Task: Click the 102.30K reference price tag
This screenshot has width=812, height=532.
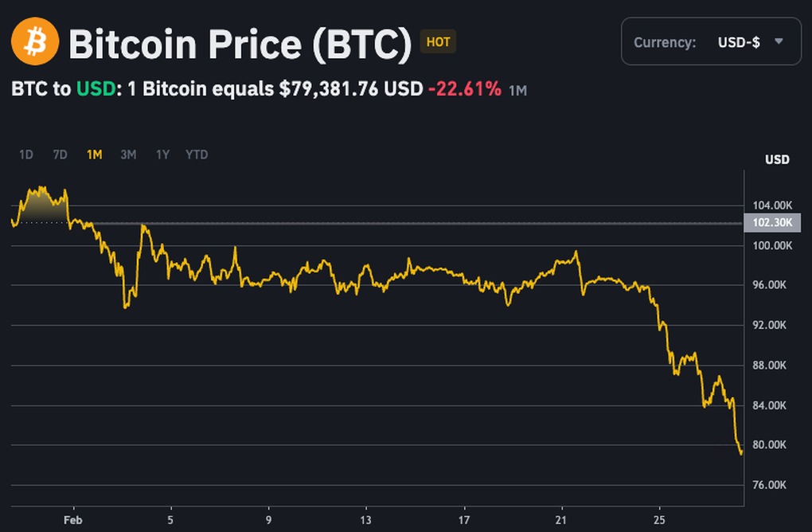Action: click(x=772, y=223)
